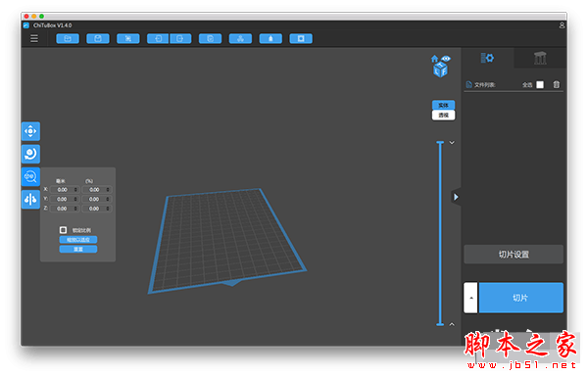Select the Mirror tool
Viewport: 588px width, 376px height.
pyautogui.click(x=30, y=199)
